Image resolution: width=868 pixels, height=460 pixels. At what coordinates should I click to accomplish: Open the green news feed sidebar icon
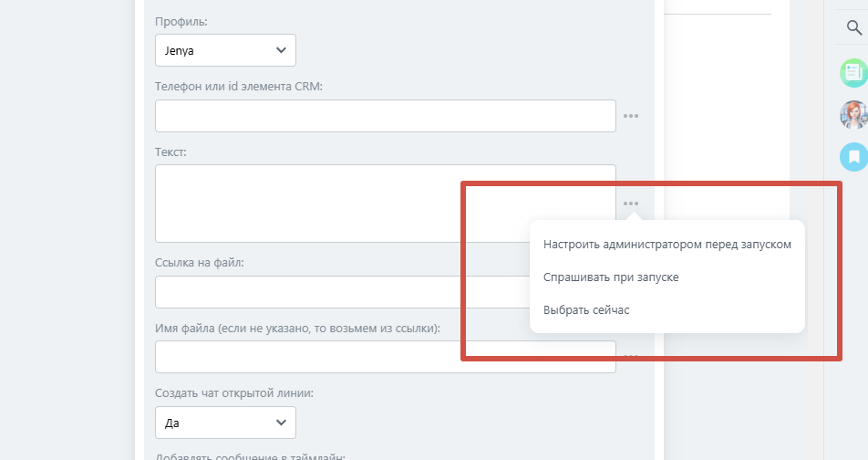[853, 73]
